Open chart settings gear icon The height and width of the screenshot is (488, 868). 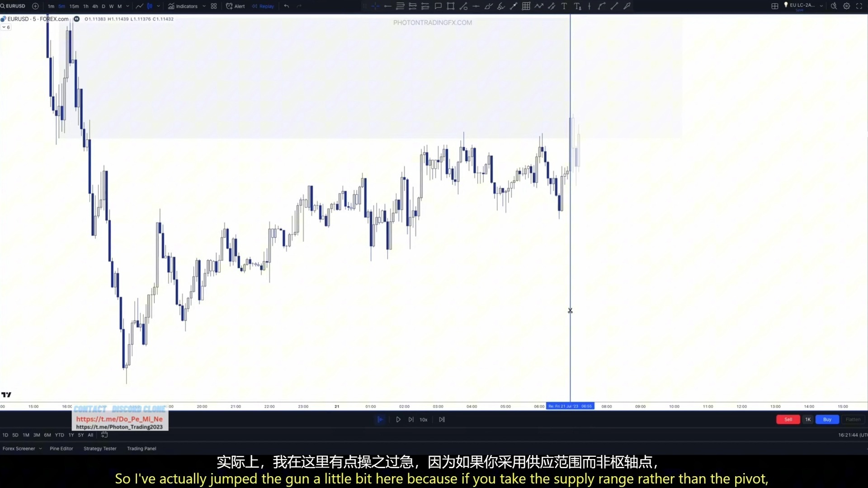coord(847,6)
